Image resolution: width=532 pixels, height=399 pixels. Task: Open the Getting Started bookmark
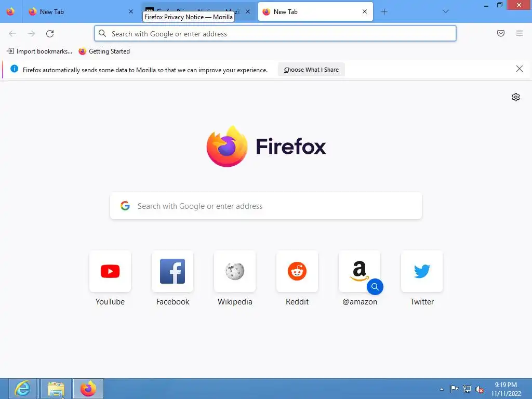point(104,51)
